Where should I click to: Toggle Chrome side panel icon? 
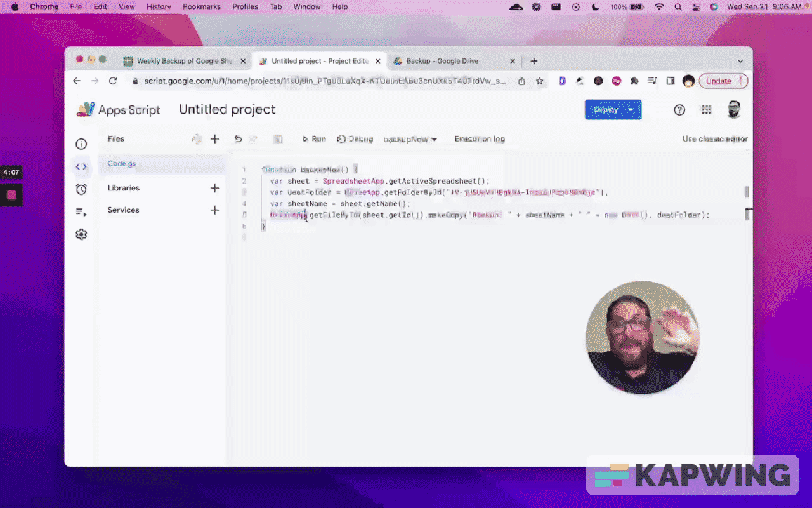coord(670,81)
